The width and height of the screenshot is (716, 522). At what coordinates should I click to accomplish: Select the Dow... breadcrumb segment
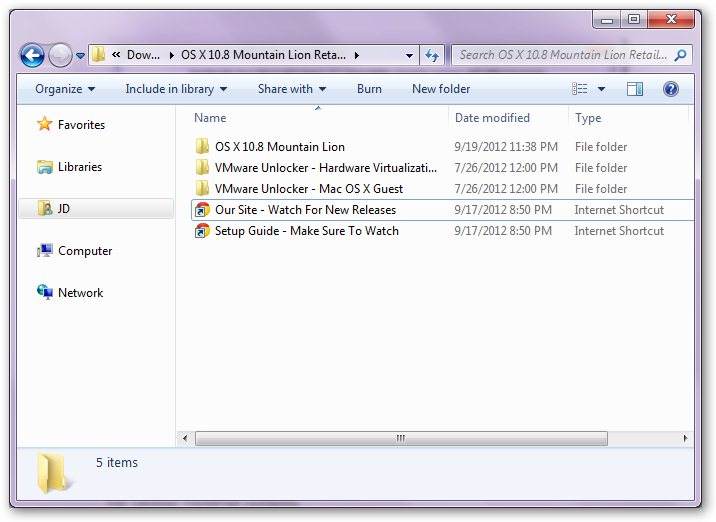coord(143,55)
